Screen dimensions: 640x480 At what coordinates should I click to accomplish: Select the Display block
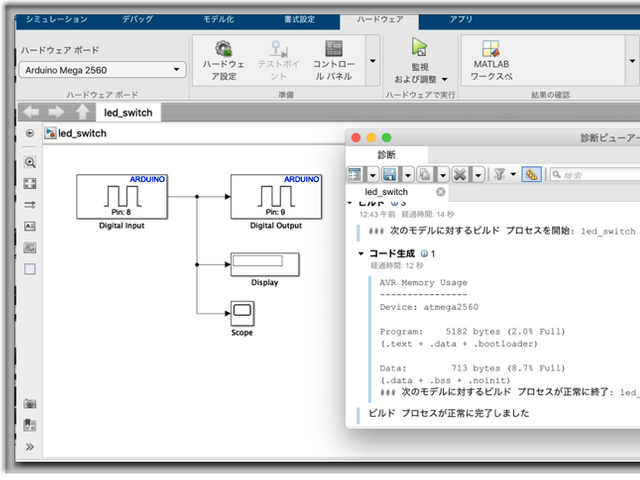coord(265,264)
